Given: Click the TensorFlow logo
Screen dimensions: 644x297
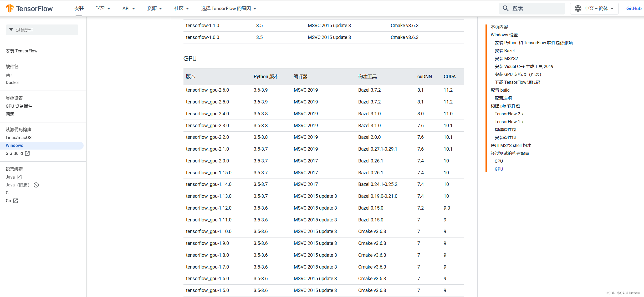Looking at the screenshot, I should (x=29, y=8).
